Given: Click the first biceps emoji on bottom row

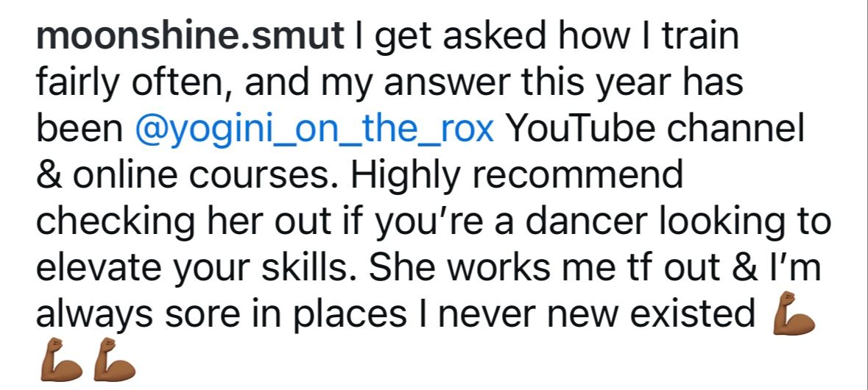Looking at the screenshot, I should [x=61, y=360].
